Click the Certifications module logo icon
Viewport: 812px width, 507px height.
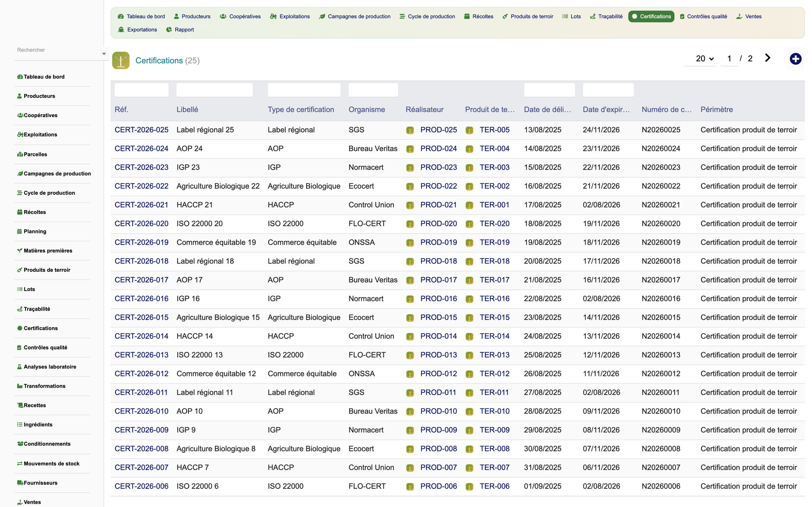click(x=121, y=60)
